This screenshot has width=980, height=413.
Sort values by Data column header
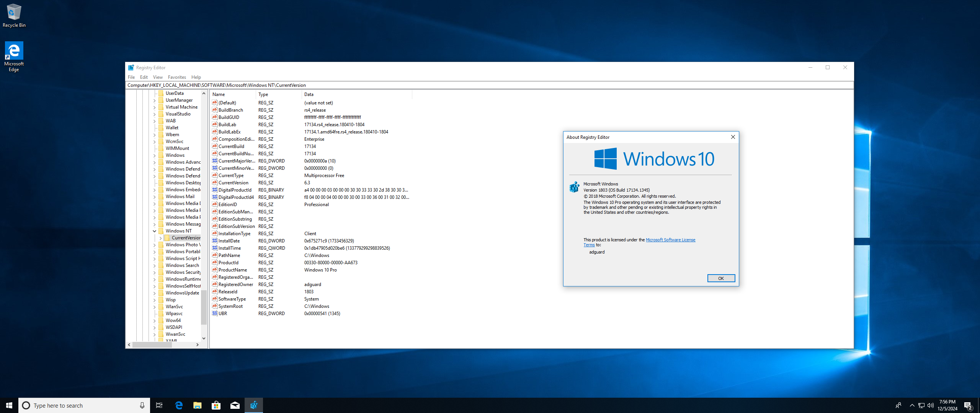(x=357, y=94)
